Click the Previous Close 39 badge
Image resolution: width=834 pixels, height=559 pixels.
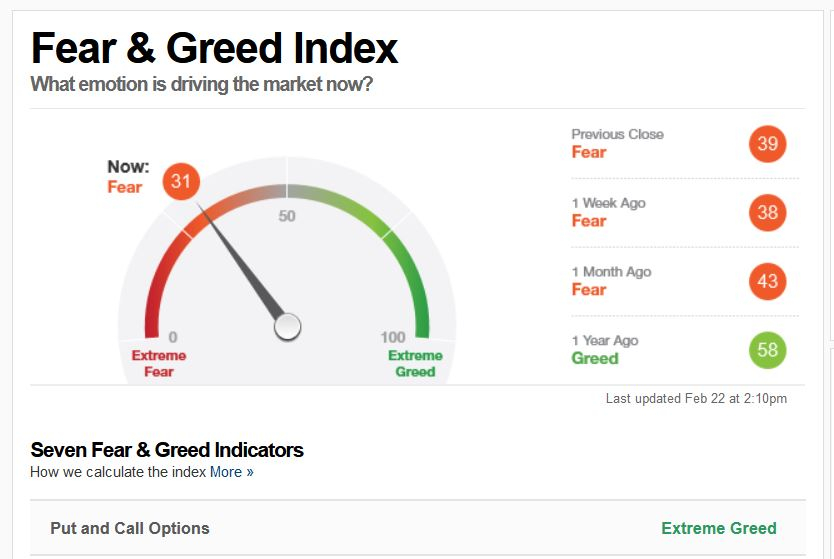pos(768,144)
